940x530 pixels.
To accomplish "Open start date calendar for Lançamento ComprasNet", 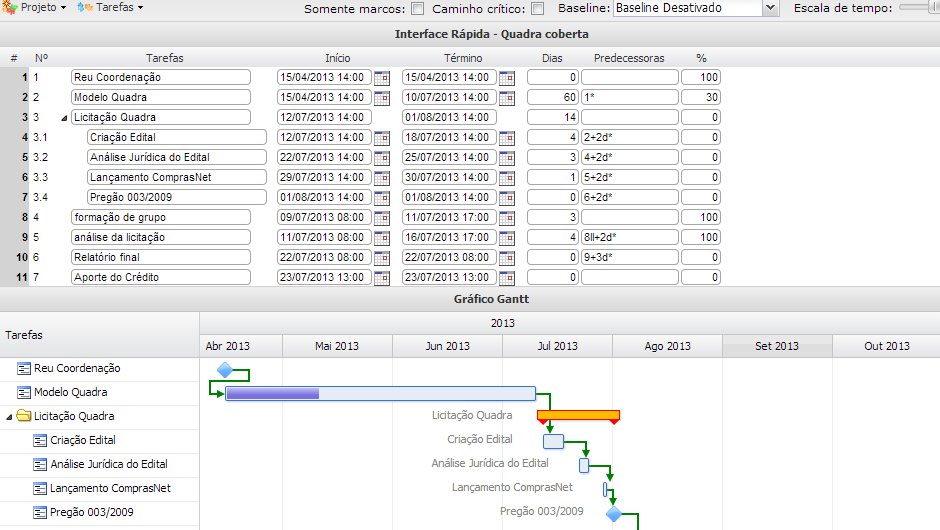I will tap(382, 177).
